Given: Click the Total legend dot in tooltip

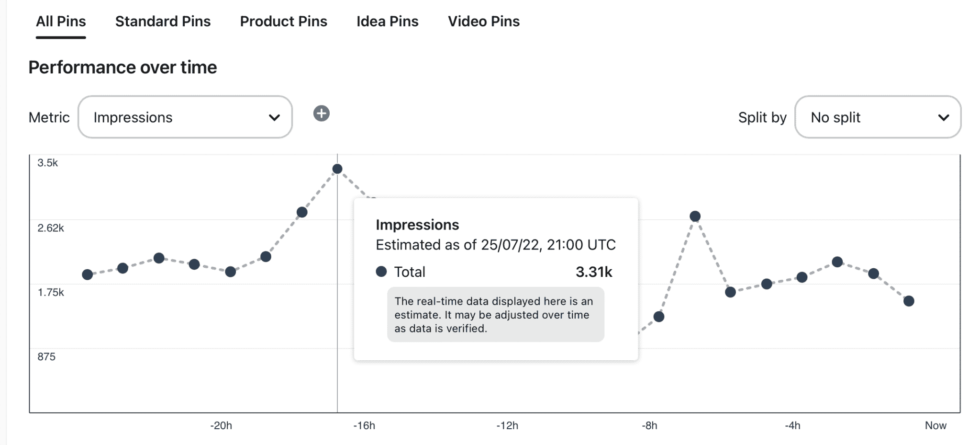Looking at the screenshot, I should click(381, 272).
